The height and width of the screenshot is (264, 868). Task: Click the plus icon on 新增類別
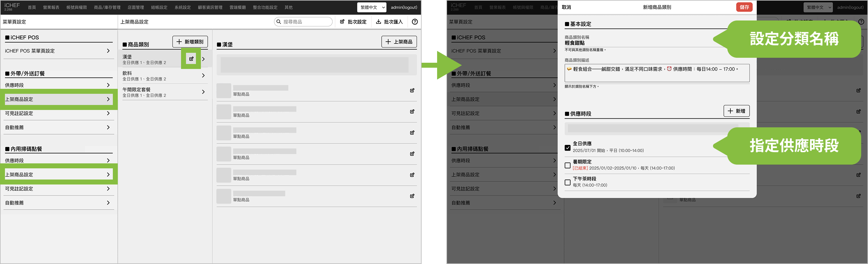[179, 42]
